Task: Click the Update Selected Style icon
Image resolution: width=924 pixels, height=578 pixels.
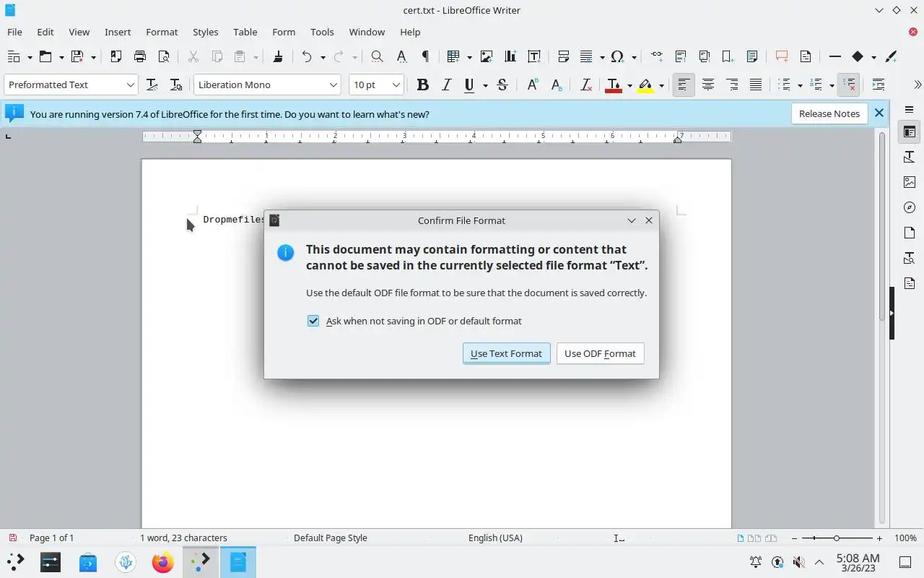Action: point(152,85)
